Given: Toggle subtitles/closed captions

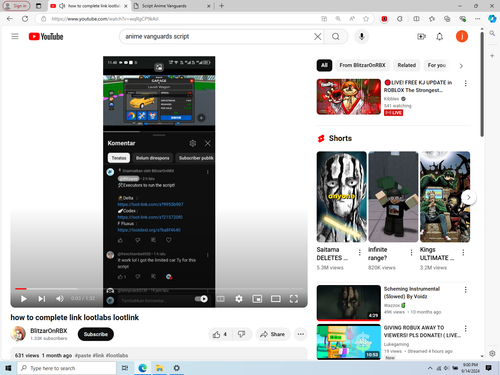Looking at the screenshot, I should point(221,299).
